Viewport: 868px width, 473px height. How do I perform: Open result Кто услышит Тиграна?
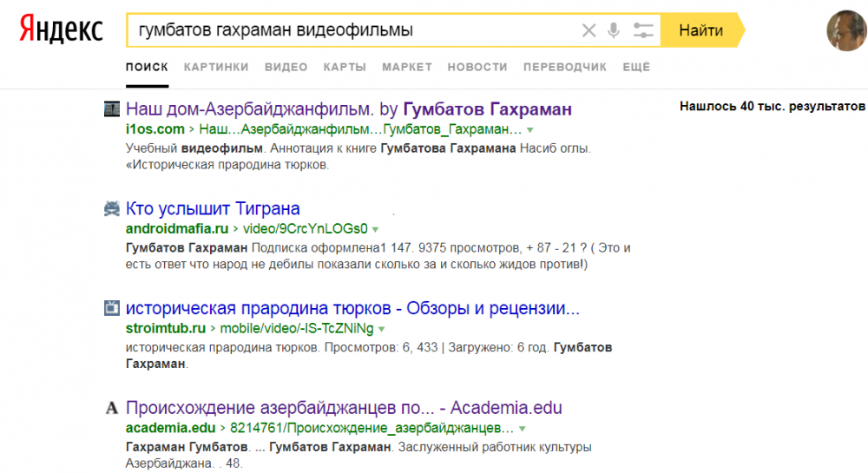click(x=213, y=208)
